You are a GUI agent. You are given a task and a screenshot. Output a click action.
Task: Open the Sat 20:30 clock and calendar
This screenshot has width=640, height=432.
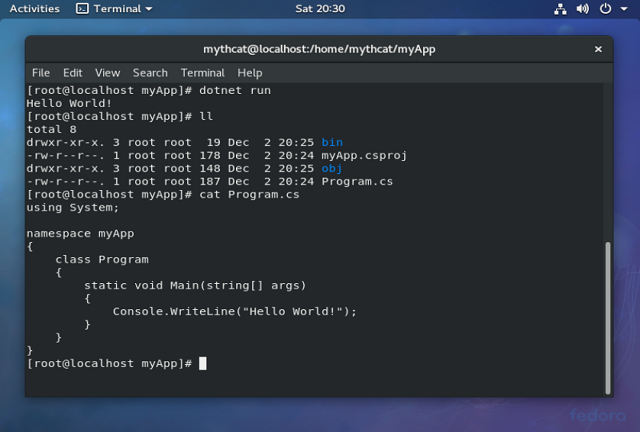[x=320, y=9]
